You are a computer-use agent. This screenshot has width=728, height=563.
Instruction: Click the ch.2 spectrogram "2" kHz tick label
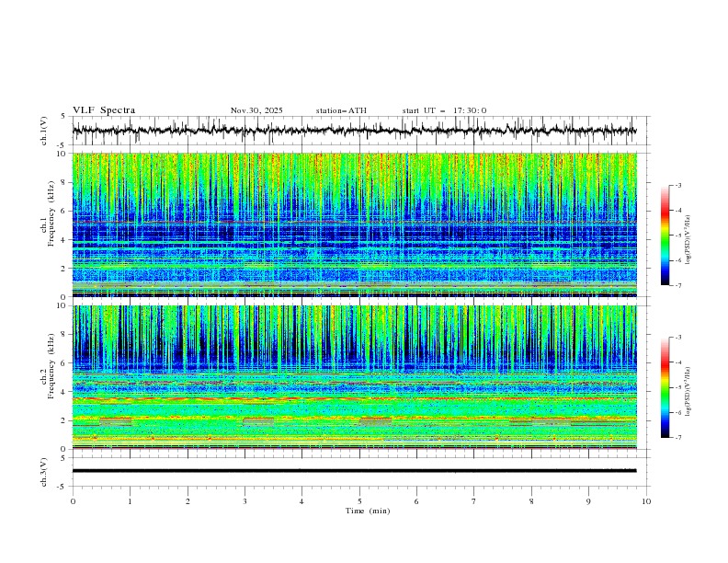63,420
